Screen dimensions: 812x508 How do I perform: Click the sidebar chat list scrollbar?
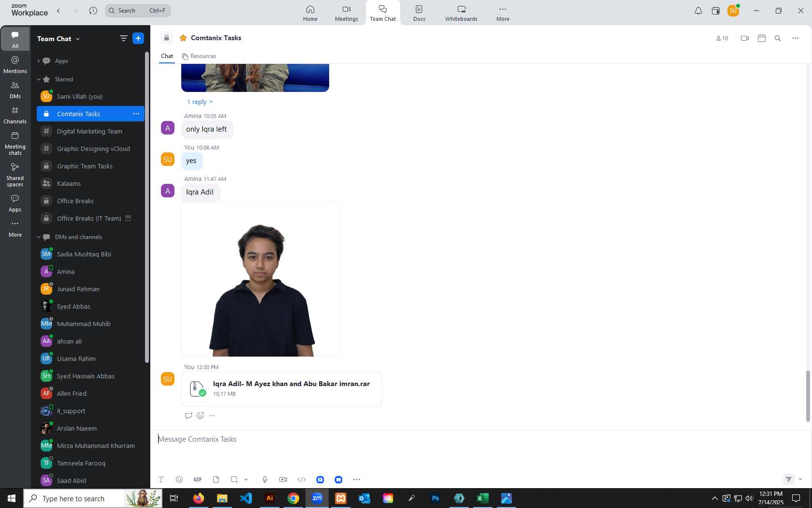(x=147, y=207)
